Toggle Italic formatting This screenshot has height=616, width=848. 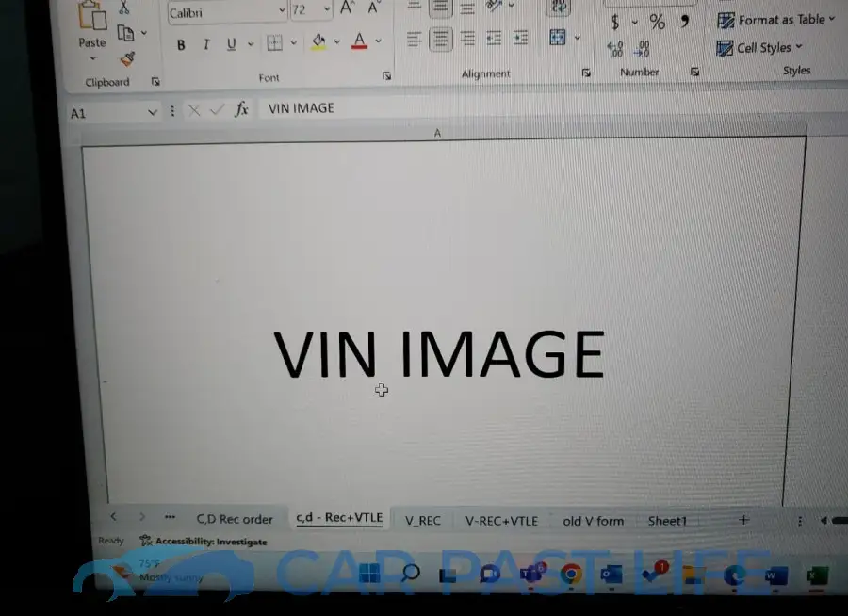206,44
